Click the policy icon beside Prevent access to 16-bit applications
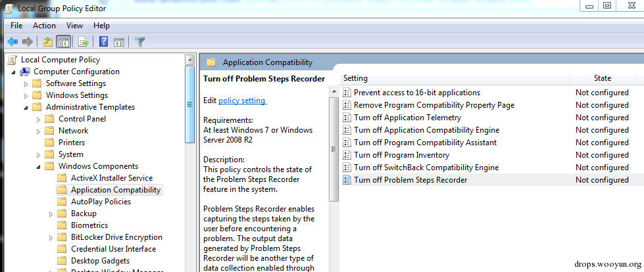 [x=347, y=93]
